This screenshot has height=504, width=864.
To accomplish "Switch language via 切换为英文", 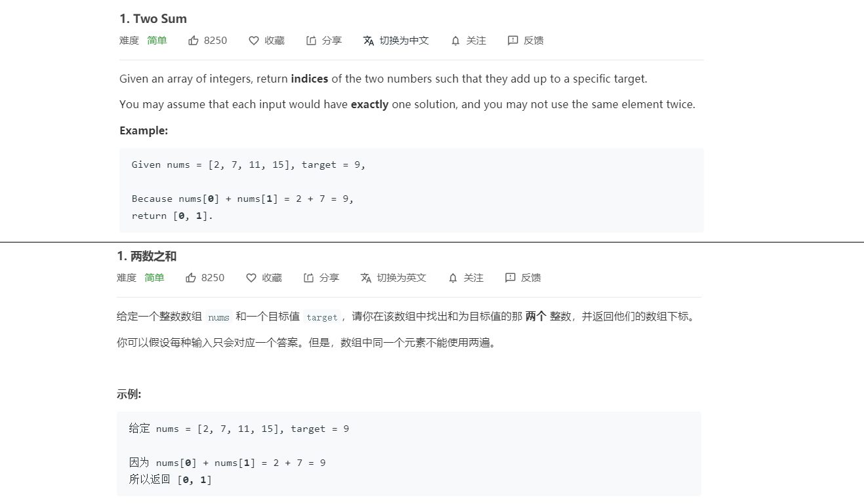I will click(401, 278).
